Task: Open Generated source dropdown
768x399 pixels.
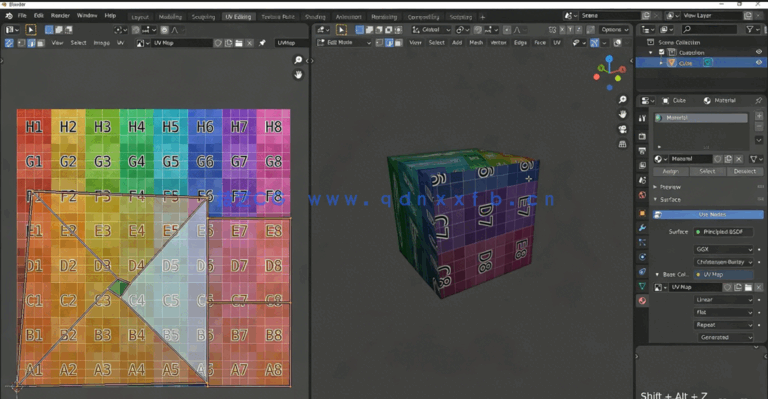Action: (x=725, y=337)
